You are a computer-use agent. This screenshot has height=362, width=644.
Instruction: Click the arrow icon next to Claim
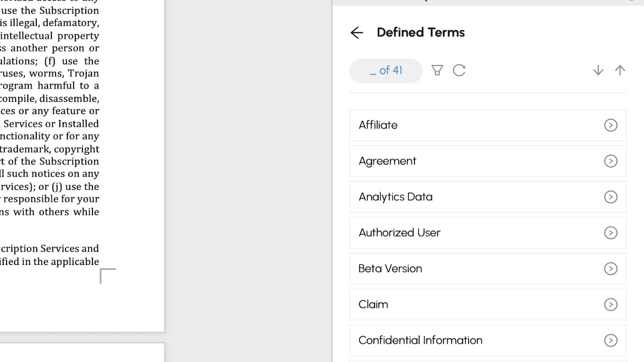(611, 304)
